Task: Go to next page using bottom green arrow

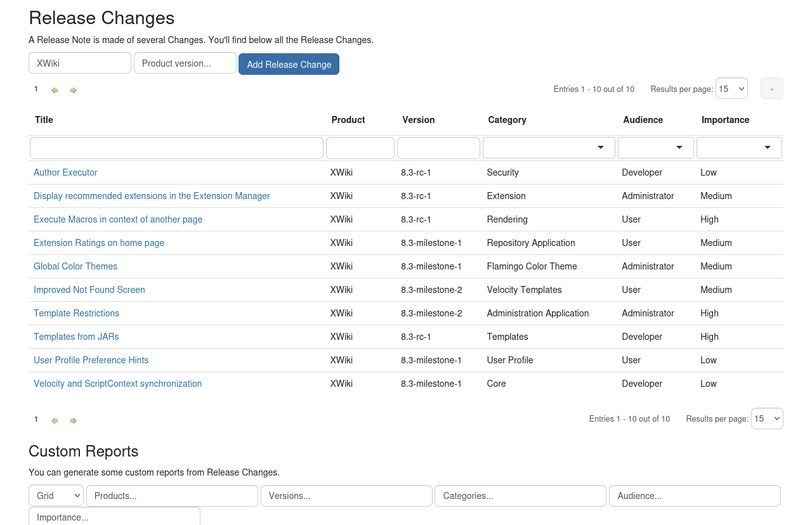Action: (x=74, y=421)
